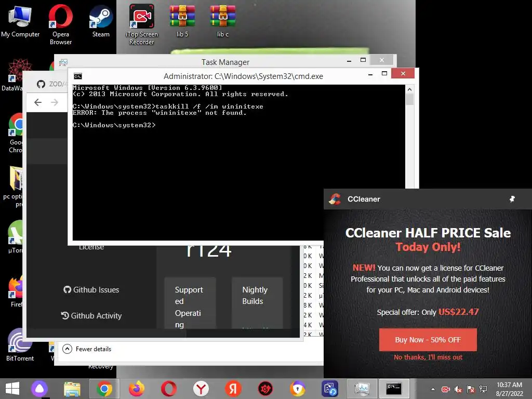Open iTop Screen Recorder shortcut
Image resolution: width=532 pixels, height=399 pixels.
click(141, 24)
